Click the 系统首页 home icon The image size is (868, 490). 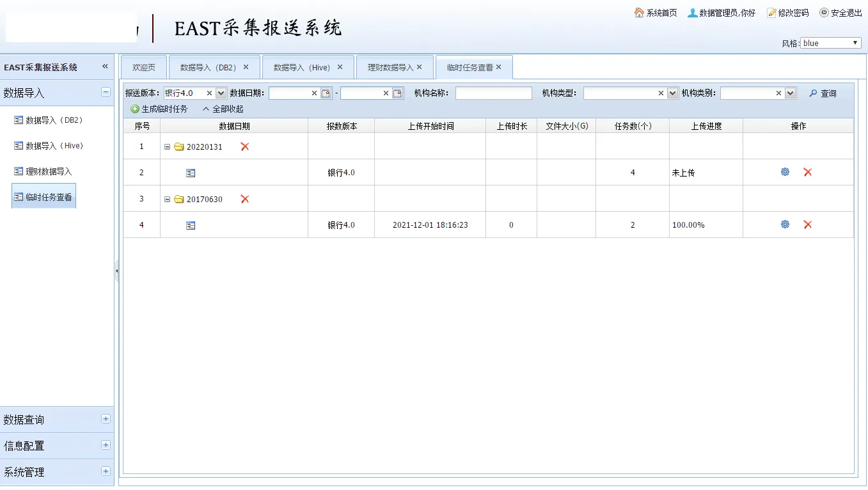[x=639, y=13]
